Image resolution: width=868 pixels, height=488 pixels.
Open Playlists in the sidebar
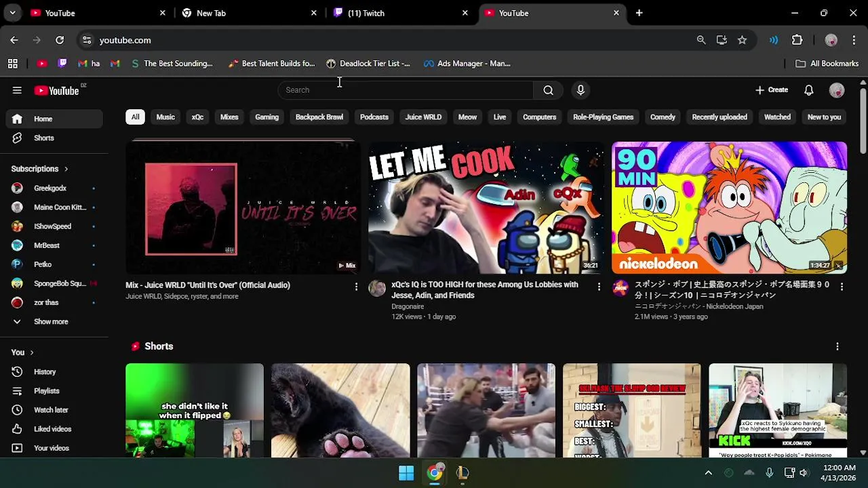pos(54,390)
